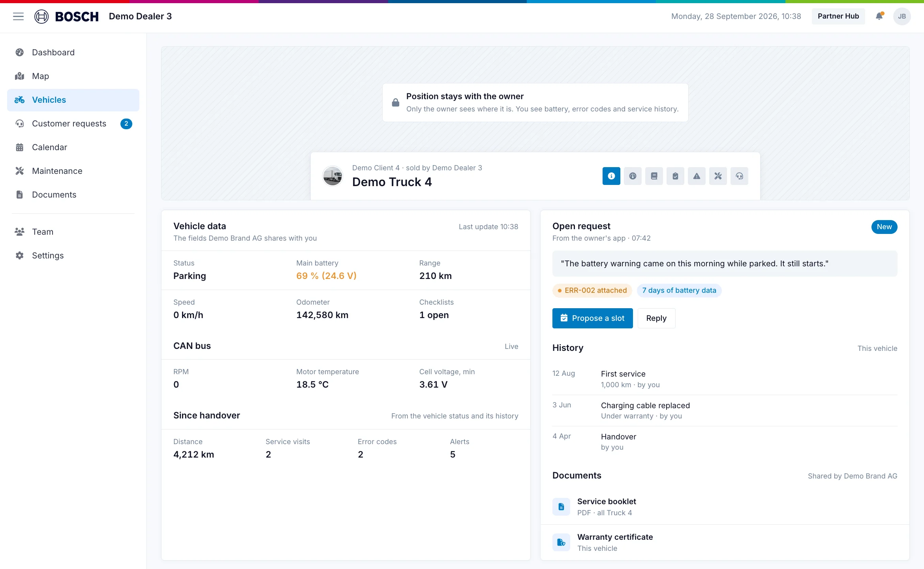The image size is (924, 569).
Task: Open the tools maintenance tab icon
Action: click(x=718, y=176)
